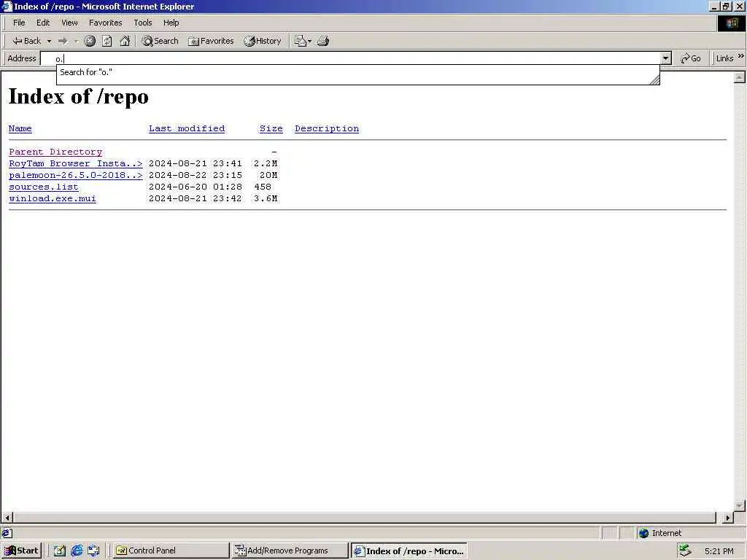This screenshot has width=747, height=560.
Task: Download the RoyTam Browser Insta.. file
Action: [x=76, y=163]
